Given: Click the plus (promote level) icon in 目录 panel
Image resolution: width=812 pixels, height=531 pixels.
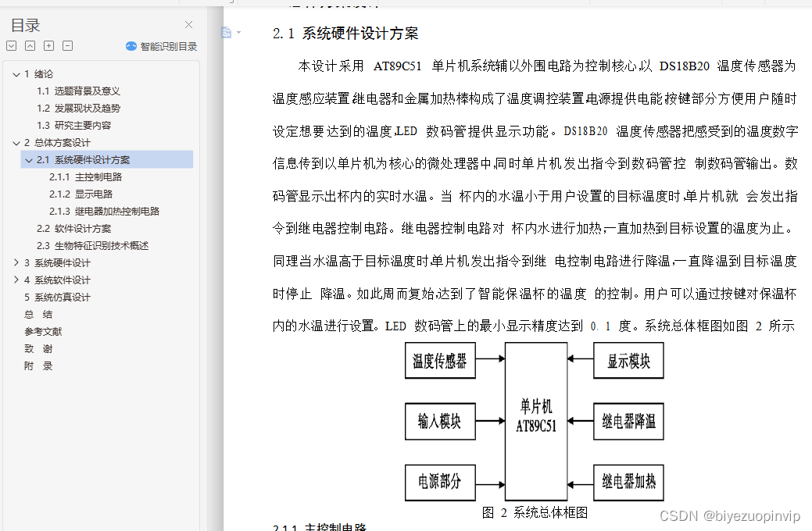Looking at the screenshot, I should pos(48,45).
